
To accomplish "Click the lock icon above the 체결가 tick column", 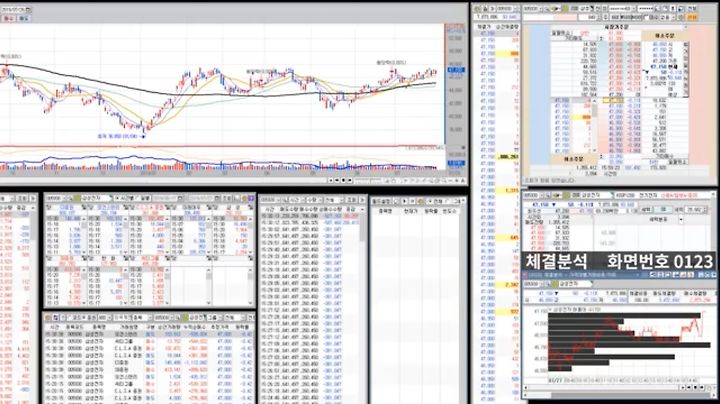I will click(x=485, y=8).
